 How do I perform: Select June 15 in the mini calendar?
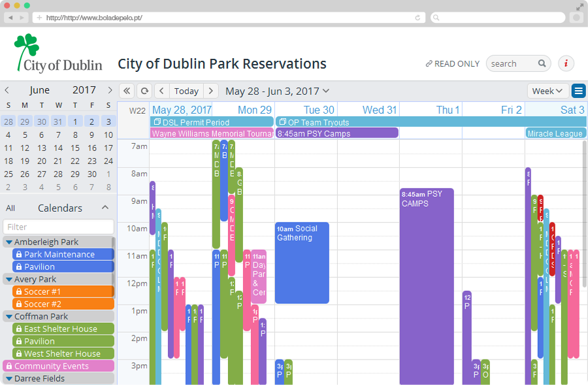click(75, 148)
